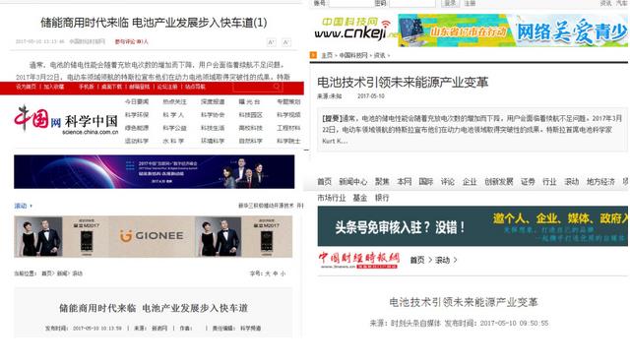This screenshot has width=630, height=364.
Task: Open 资讯 link at top right
Action: (605, 3)
